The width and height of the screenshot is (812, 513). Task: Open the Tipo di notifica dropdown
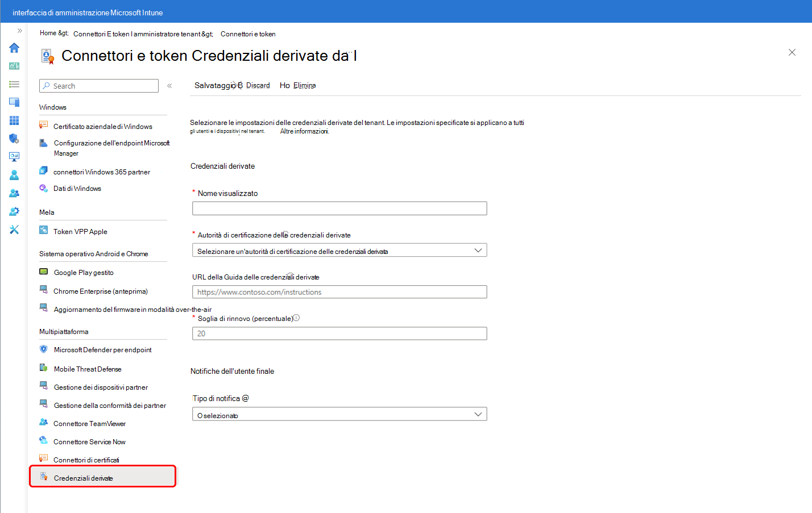tap(339, 415)
